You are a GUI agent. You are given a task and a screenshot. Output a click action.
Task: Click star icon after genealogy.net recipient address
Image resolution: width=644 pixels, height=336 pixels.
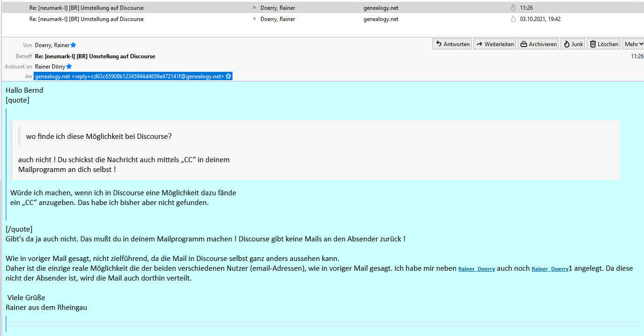click(x=228, y=76)
